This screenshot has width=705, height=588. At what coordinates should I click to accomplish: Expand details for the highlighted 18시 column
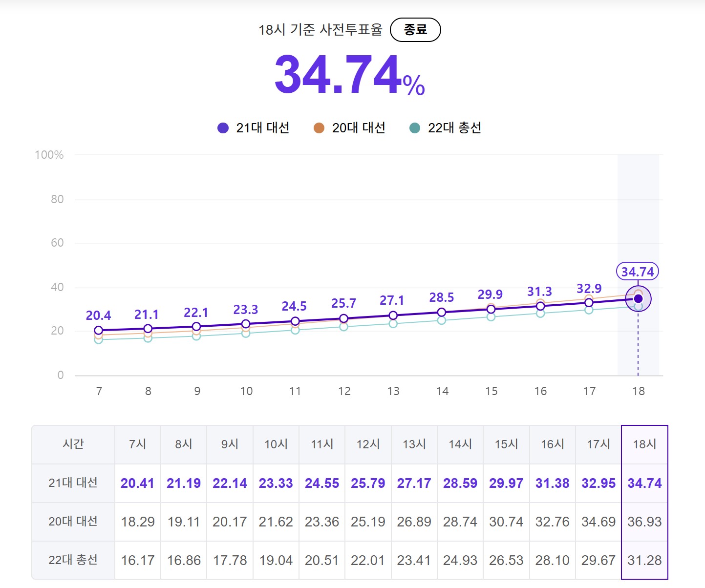(x=644, y=444)
